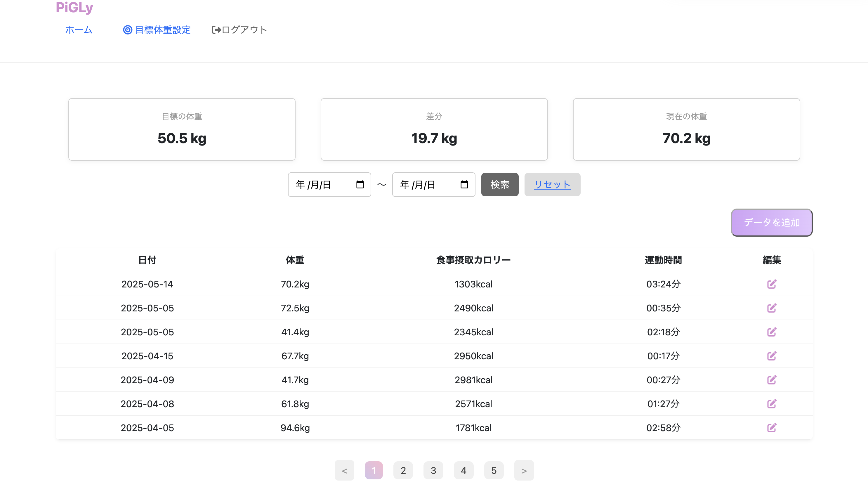Click the 03:24分 cell
This screenshot has width=868, height=482.
[x=664, y=284]
